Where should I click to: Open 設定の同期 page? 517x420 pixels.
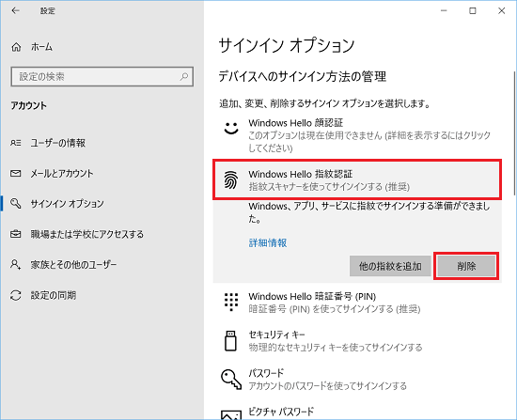(x=54, y=295)
